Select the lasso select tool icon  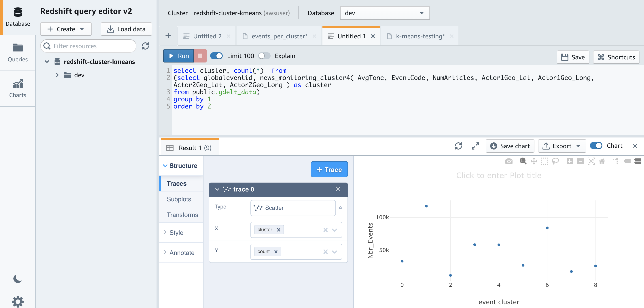pyautogui.click(x=555, y=161)
